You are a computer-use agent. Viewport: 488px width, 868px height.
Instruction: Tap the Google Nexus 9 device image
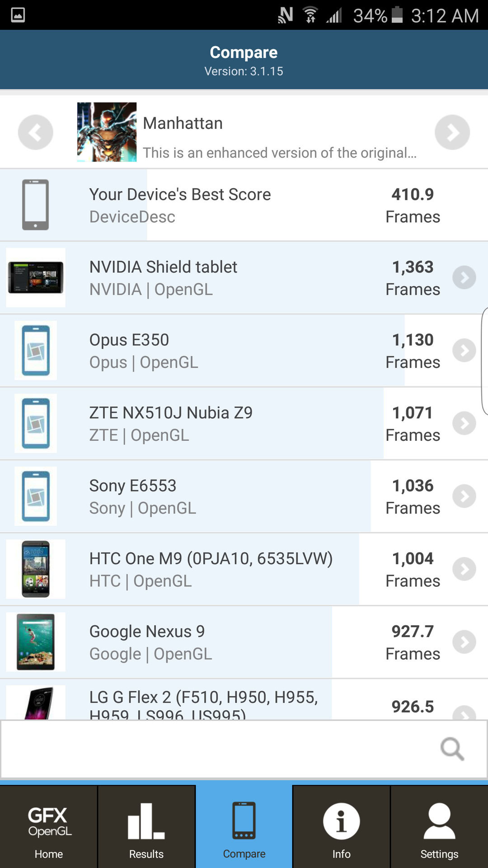36,642
